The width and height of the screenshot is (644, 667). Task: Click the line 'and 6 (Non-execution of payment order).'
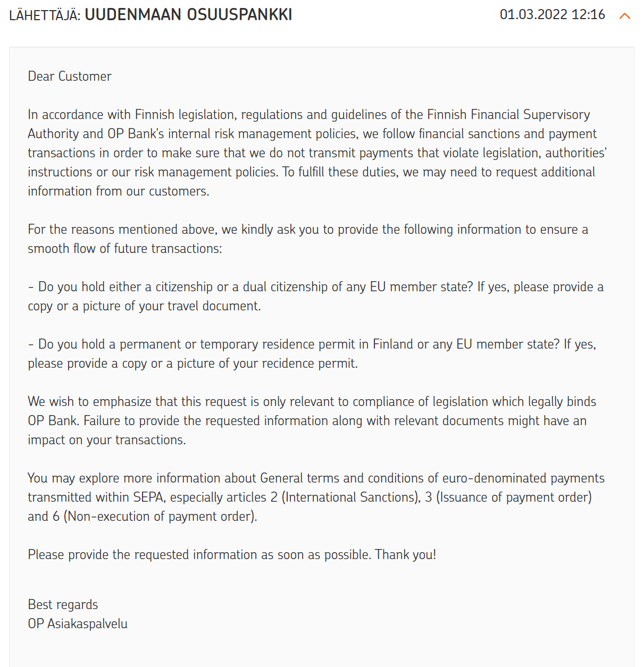[x=143, y=517]
